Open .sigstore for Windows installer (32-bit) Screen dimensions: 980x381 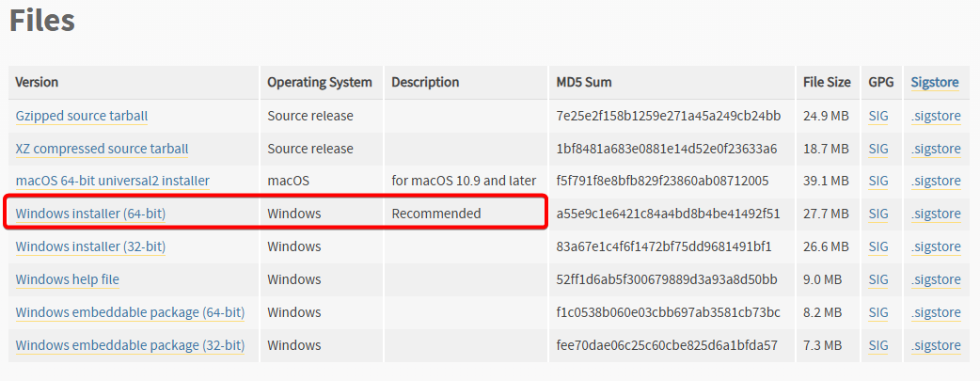(x=936, y=246)
